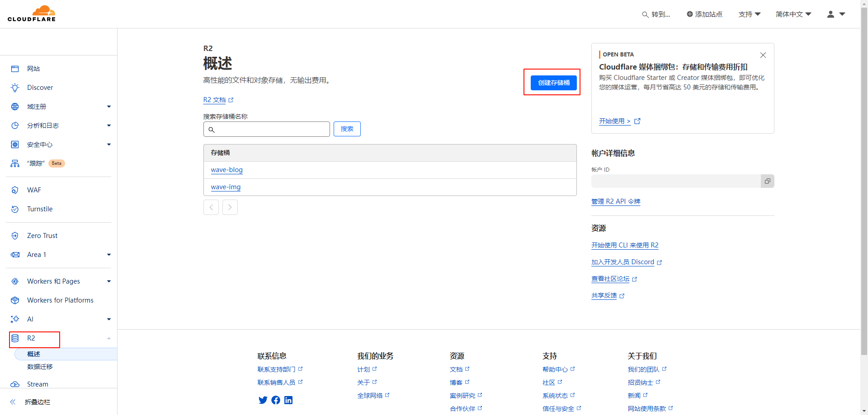Open the wave-img bucket

tap(226, 187)
